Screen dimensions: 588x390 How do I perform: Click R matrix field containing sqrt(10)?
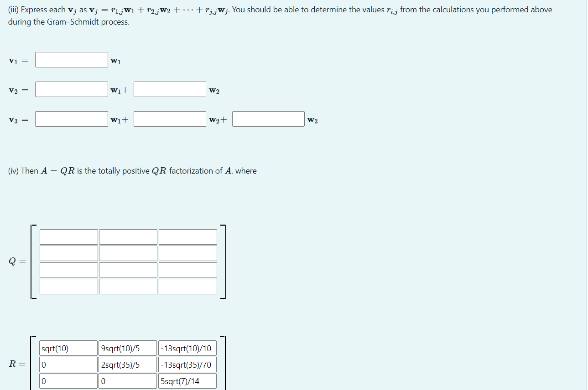click(x=68, y=349)
